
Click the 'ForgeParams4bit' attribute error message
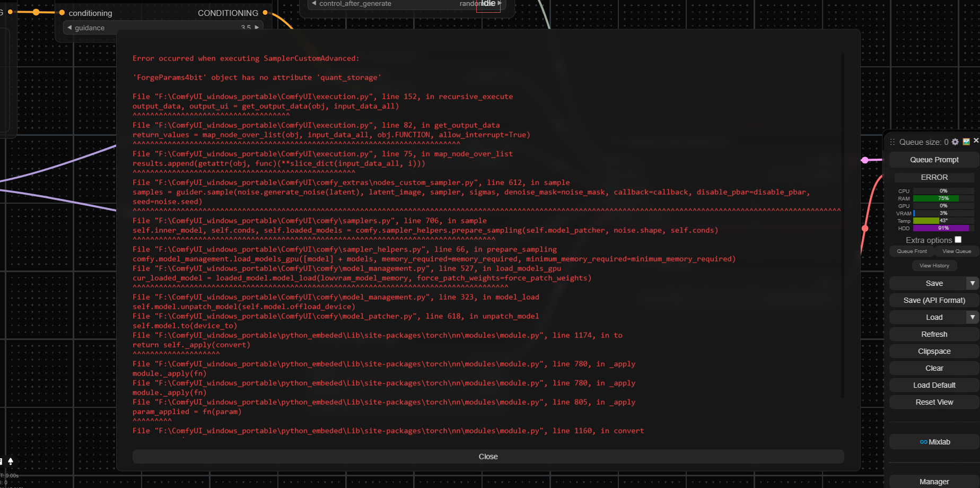click(257, 77)
